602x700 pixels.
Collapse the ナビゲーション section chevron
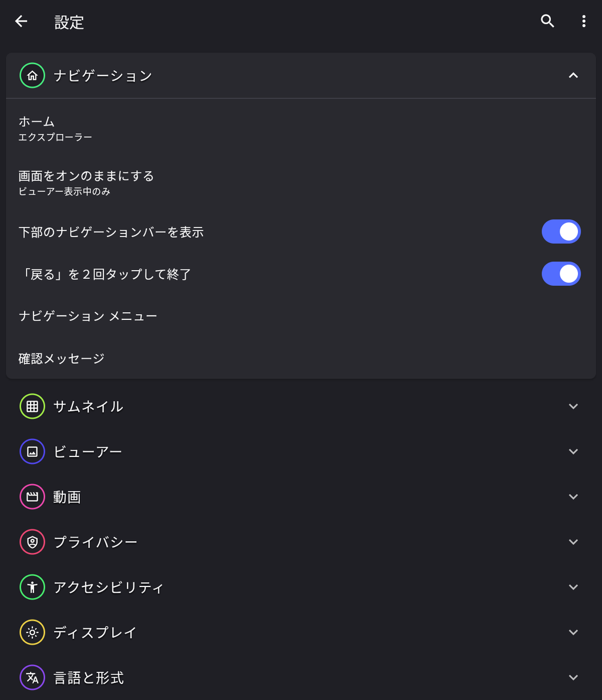573,75
